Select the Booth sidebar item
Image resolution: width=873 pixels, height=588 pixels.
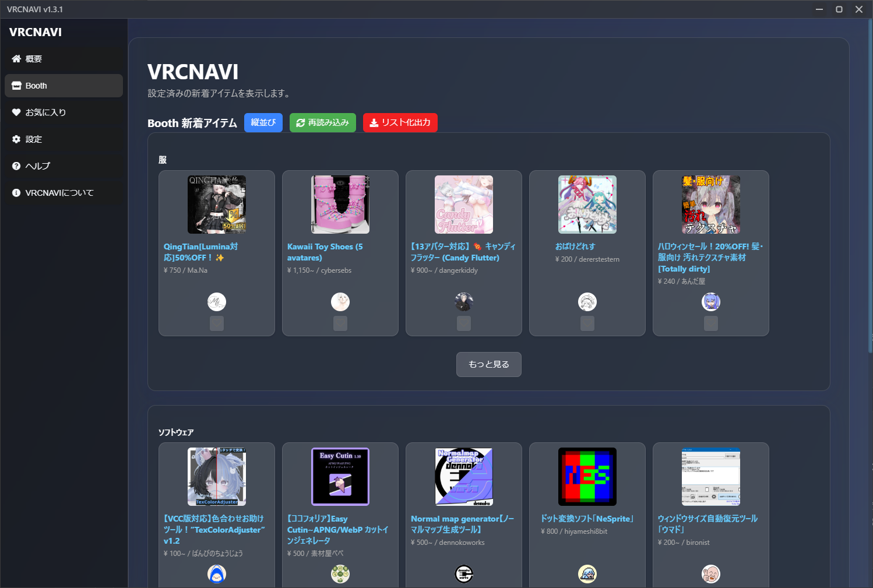(x=64, y=86)
